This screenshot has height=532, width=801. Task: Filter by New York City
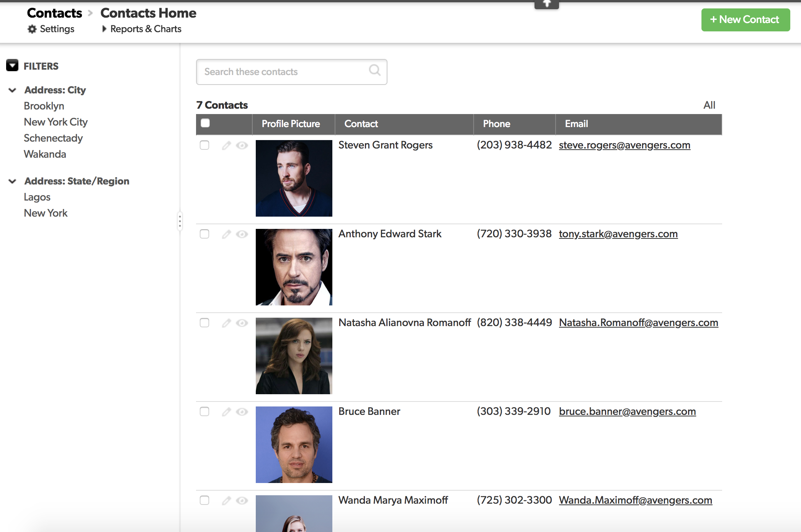[x=56, y=122]
